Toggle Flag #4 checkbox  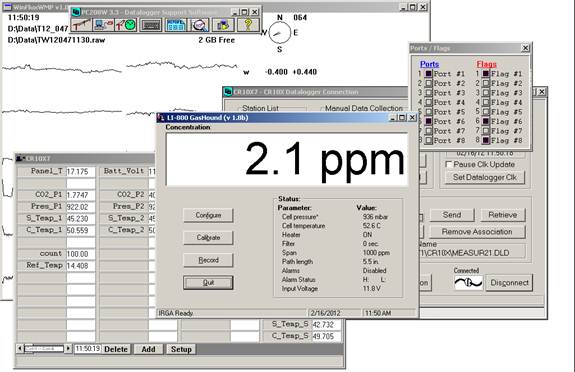pyautogui.click(x=486, y=102)
